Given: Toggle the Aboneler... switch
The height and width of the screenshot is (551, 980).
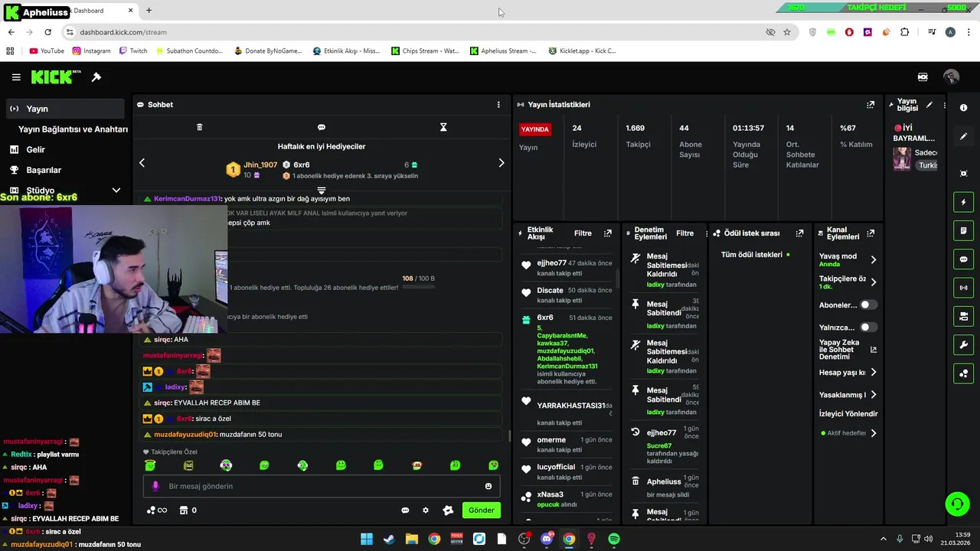Looking at the screenshot, I should (868, 305).
